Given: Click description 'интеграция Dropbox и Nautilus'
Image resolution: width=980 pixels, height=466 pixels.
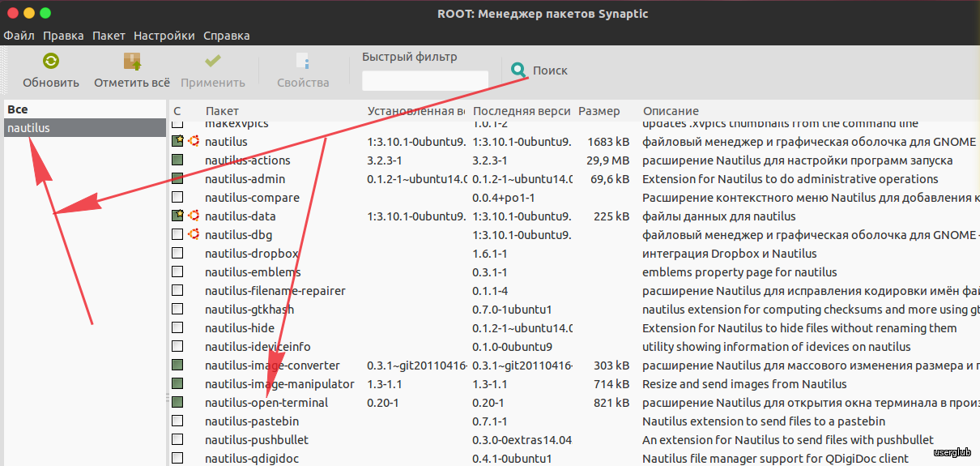Looking at the screenshot, I should coord(730,254).
